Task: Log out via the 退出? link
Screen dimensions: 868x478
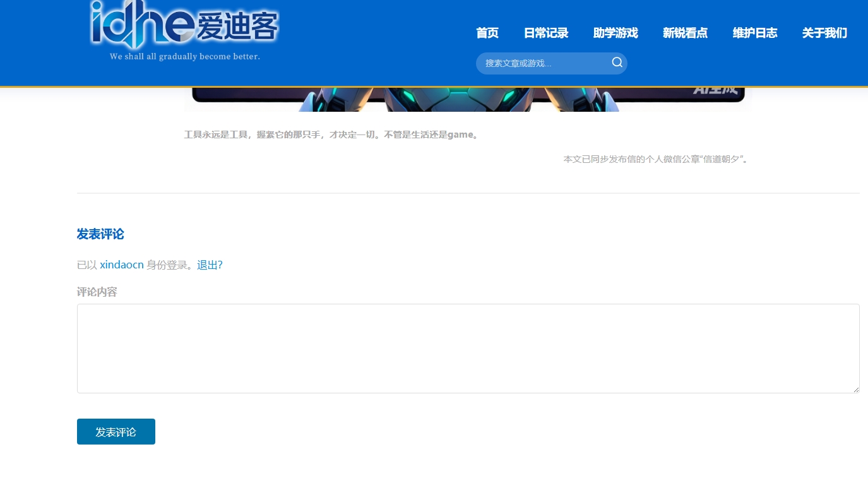Action: (210, 265)
